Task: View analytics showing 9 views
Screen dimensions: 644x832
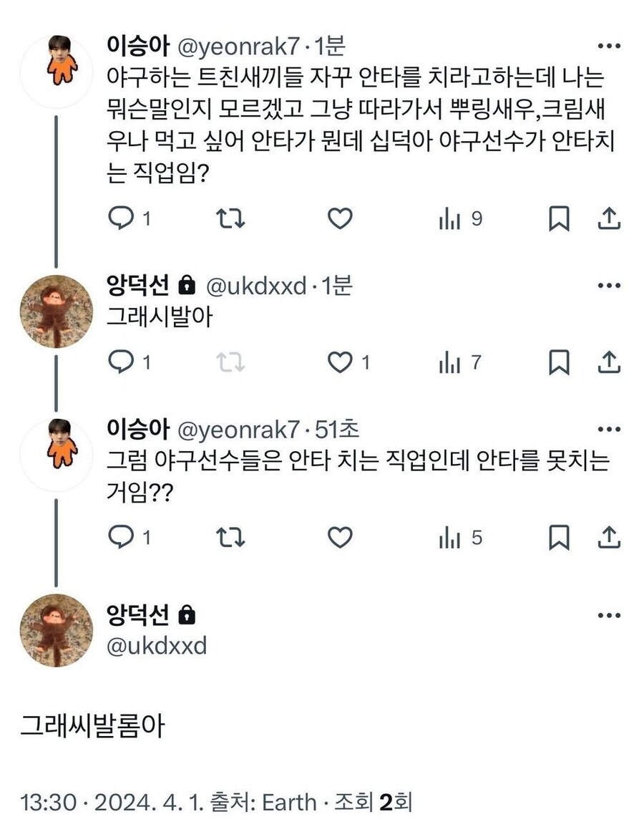Action: [x=460, y=219]
